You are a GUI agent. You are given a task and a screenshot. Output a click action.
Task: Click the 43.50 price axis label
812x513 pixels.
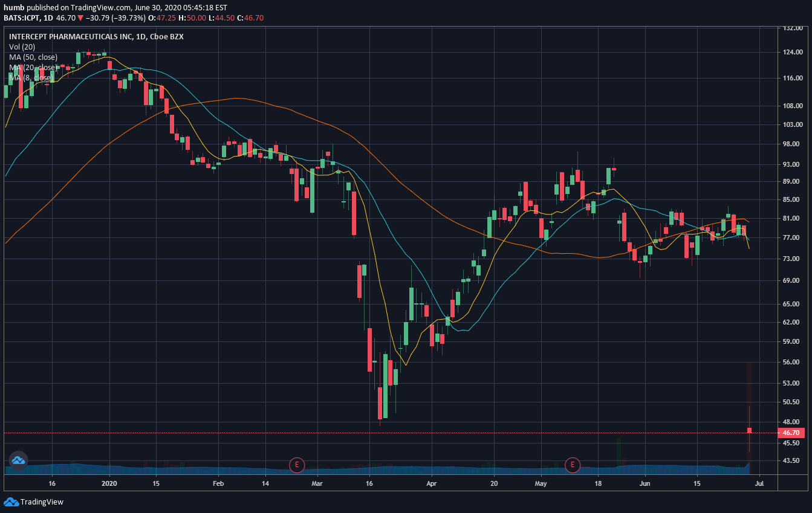click(x=791, y=460)
